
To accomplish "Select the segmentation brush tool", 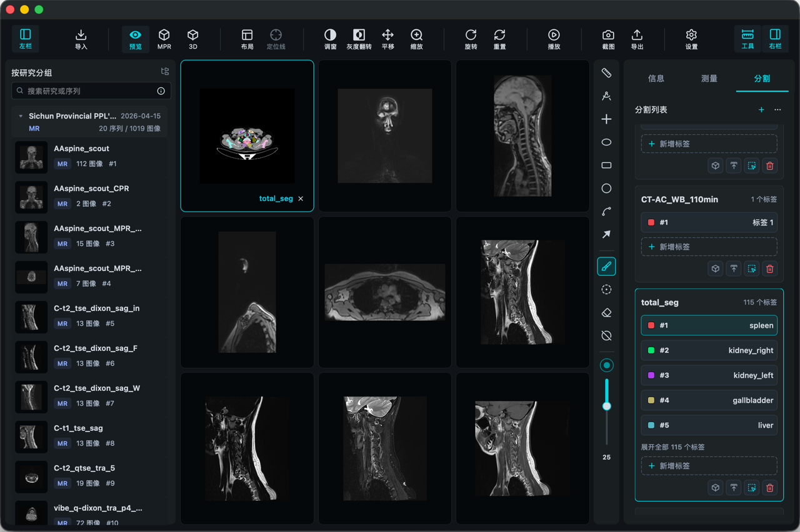I will [606, 267].
